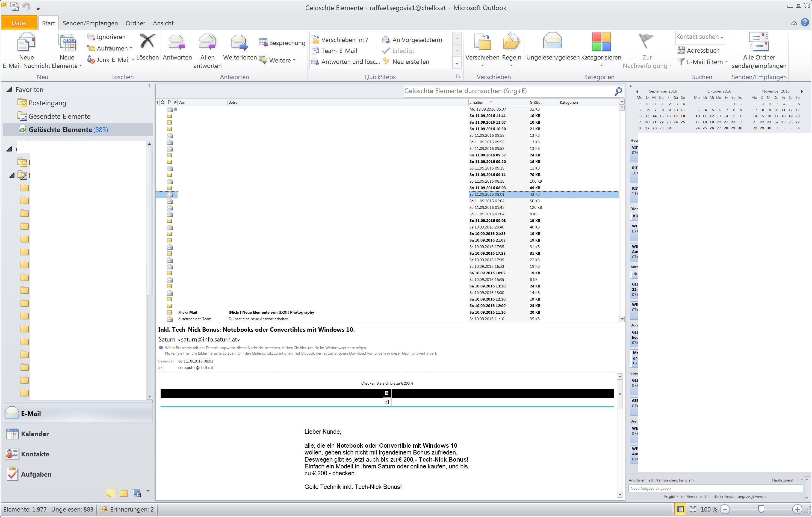Select the Posteingang folder in Favoriten
Viewport: 812px width, 517px height.
(47, 103)
